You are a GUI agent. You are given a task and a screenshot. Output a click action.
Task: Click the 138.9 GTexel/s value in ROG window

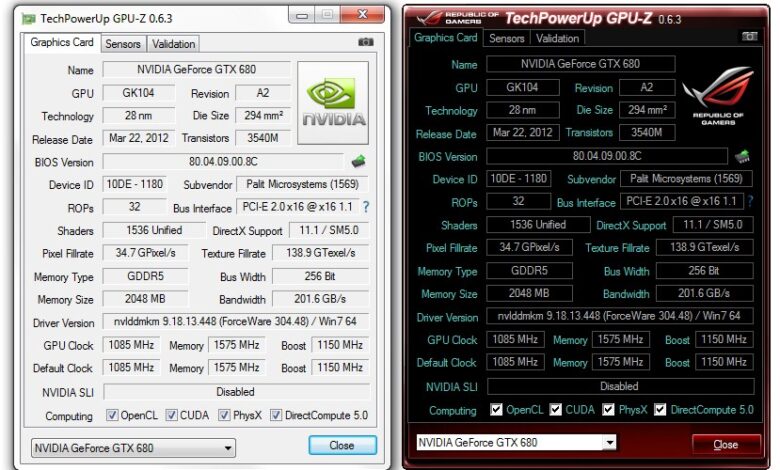tap(704, 247)
